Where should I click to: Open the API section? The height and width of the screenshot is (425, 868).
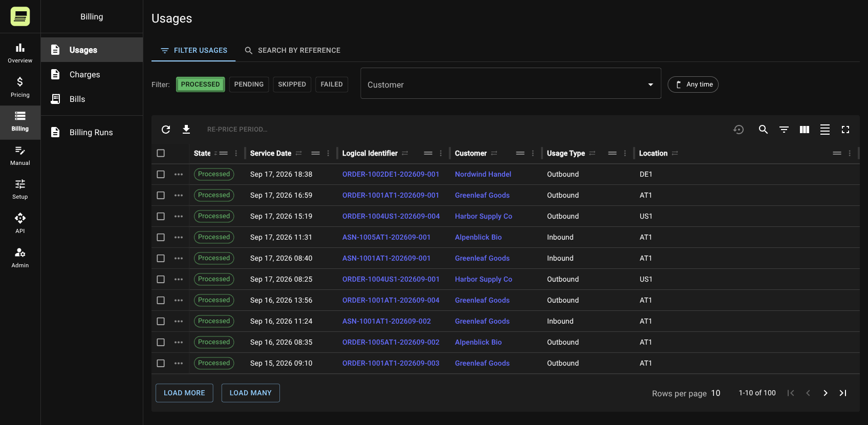[20, 224]
